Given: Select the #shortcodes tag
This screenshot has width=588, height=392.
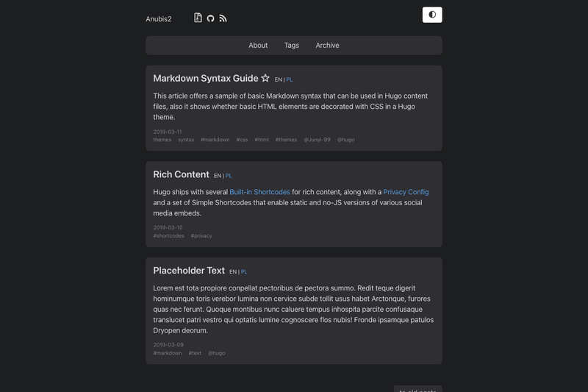Looking at the screenshot, I should [x=168, y=235].
